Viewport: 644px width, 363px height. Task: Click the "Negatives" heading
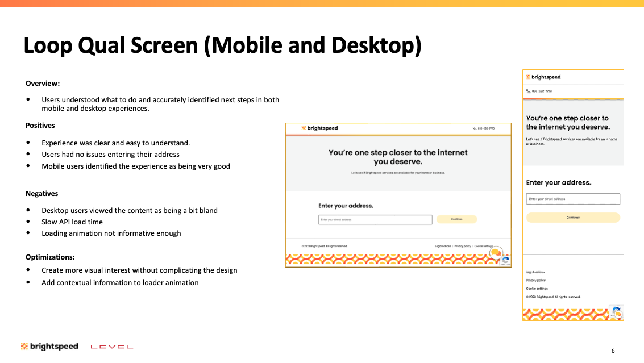42,193
